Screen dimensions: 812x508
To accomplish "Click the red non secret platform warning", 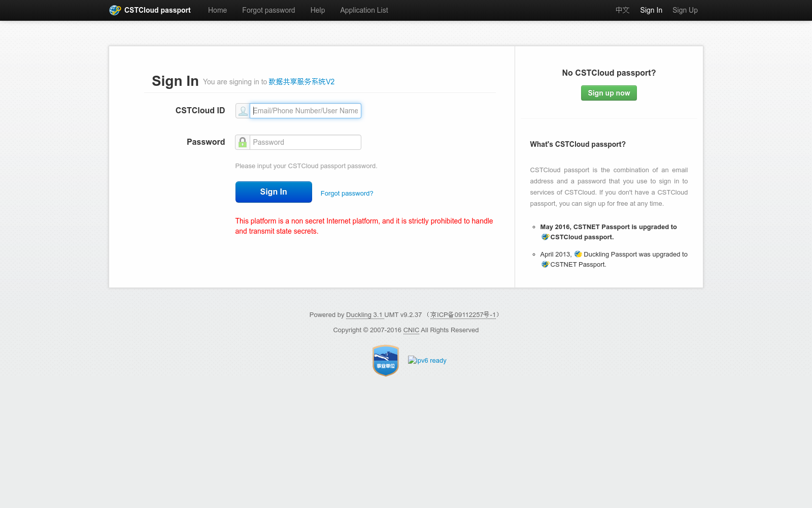I will (x=364, y=226).
